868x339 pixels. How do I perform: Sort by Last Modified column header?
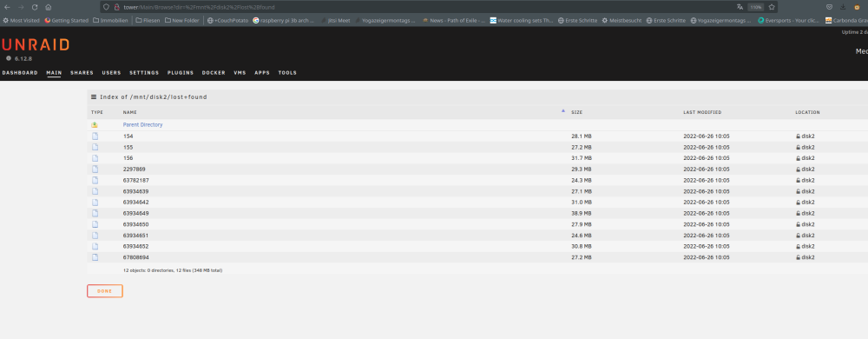702,112
